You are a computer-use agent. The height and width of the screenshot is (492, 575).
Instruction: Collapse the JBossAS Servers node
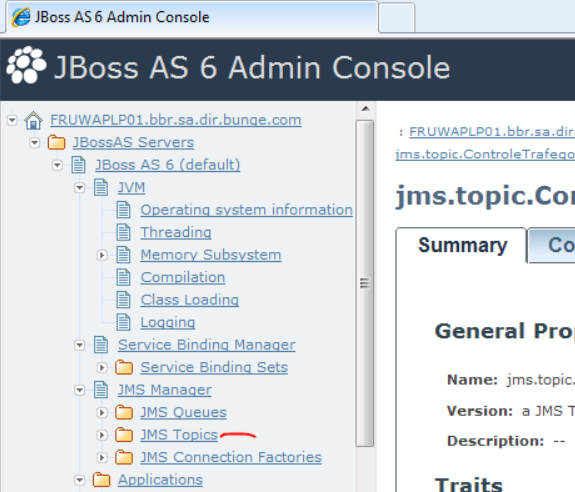(34, 143)
